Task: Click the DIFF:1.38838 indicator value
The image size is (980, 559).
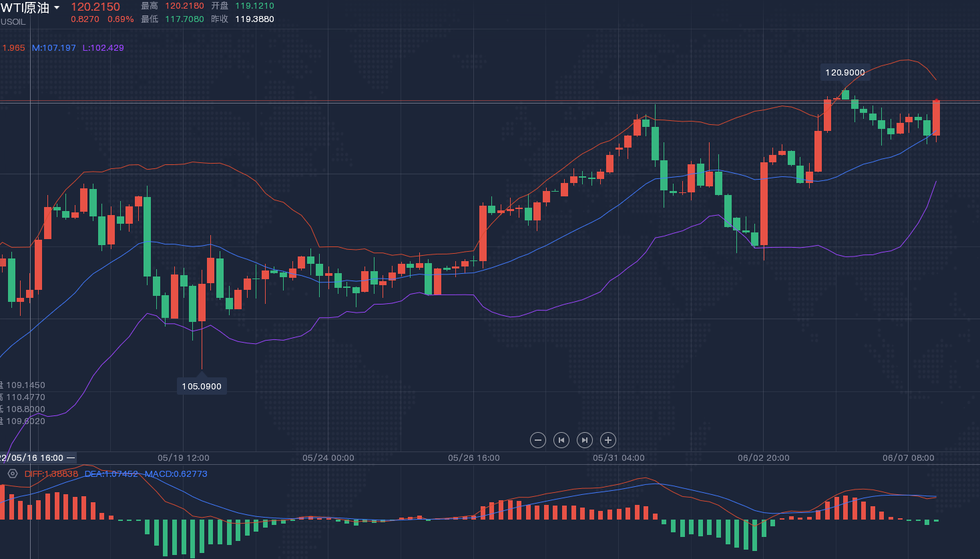Action: 51,474
